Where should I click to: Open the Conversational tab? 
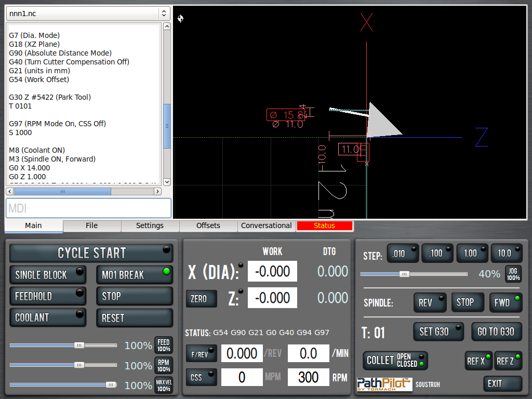[x=266, y=225]
